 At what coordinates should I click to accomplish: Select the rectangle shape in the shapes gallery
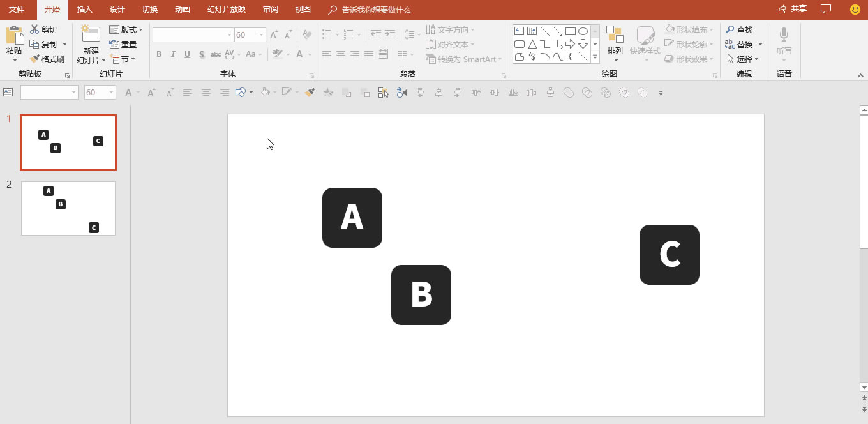tap(570, 31)
